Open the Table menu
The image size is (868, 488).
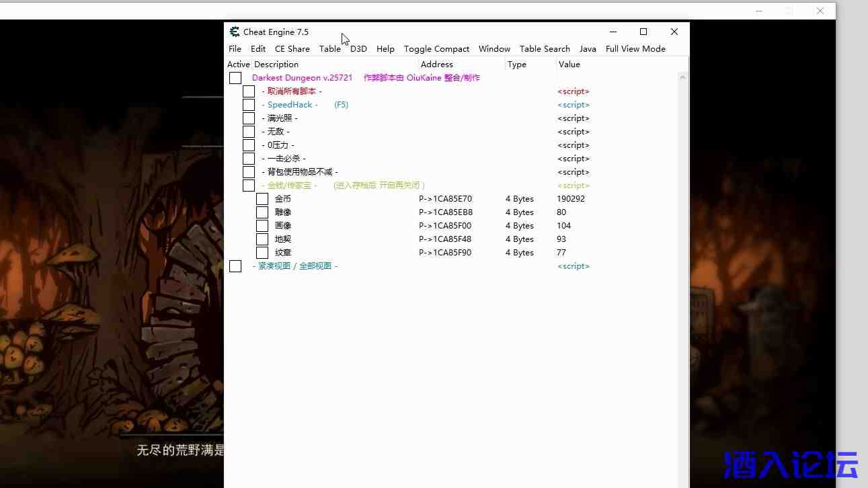[330, 49]
